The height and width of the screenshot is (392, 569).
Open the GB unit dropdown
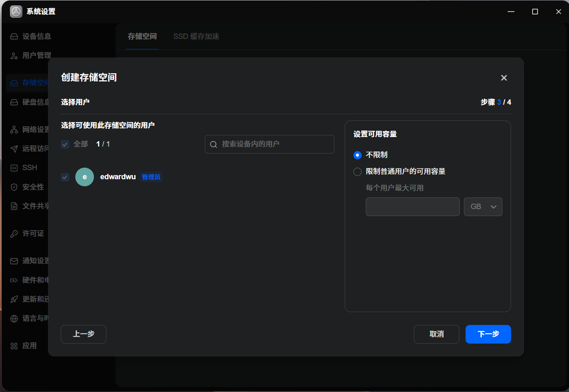pyautogui.click(x=483, y=207)
